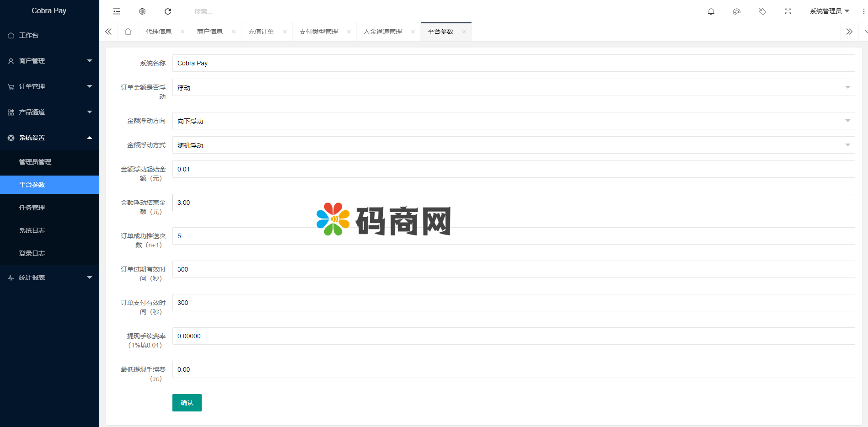
Task: Click the tag icon in the header
Action: pyautogui.click(x=762, y=11)
